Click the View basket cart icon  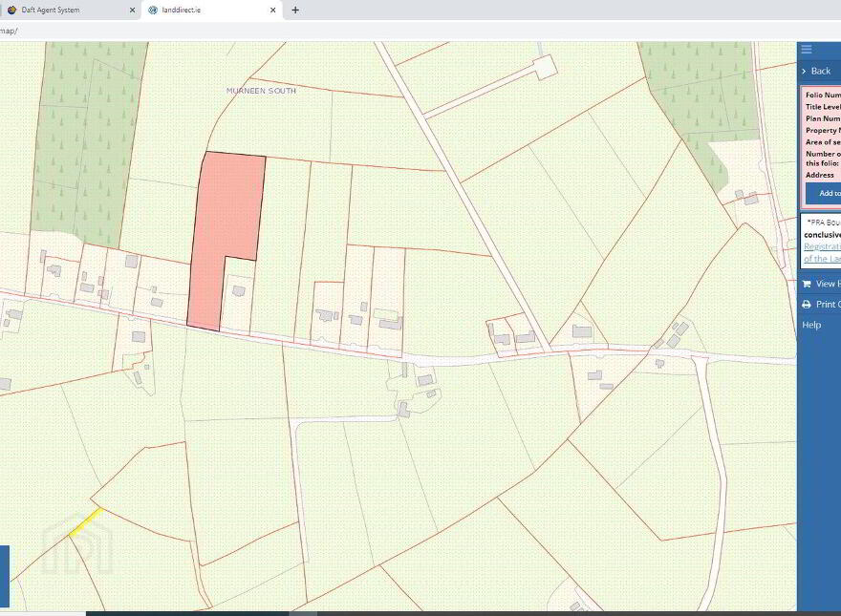click(807, 284)
